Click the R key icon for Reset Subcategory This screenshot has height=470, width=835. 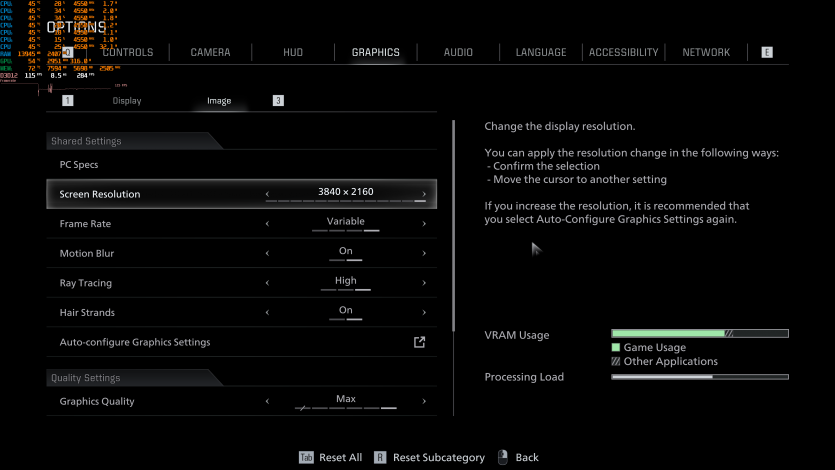tap(380, 457)
